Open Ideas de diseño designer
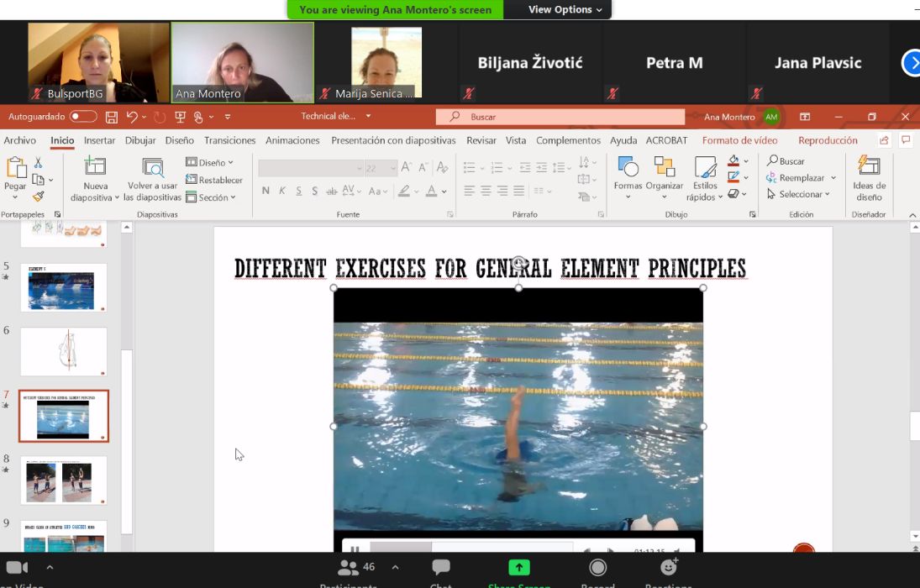Image resolution: width=920 pixels, height=588 pixels. click(x=869, y=178)
